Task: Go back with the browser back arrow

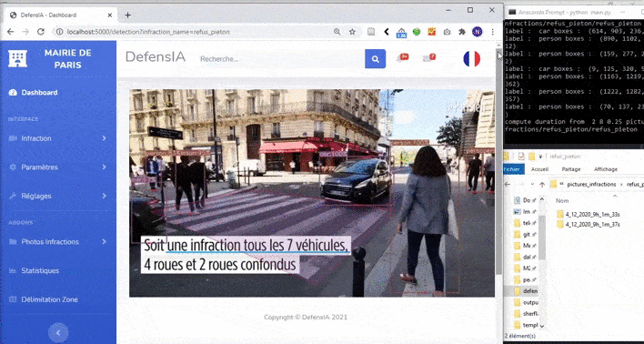Action: pyautogui.click(x=11, y=32)
